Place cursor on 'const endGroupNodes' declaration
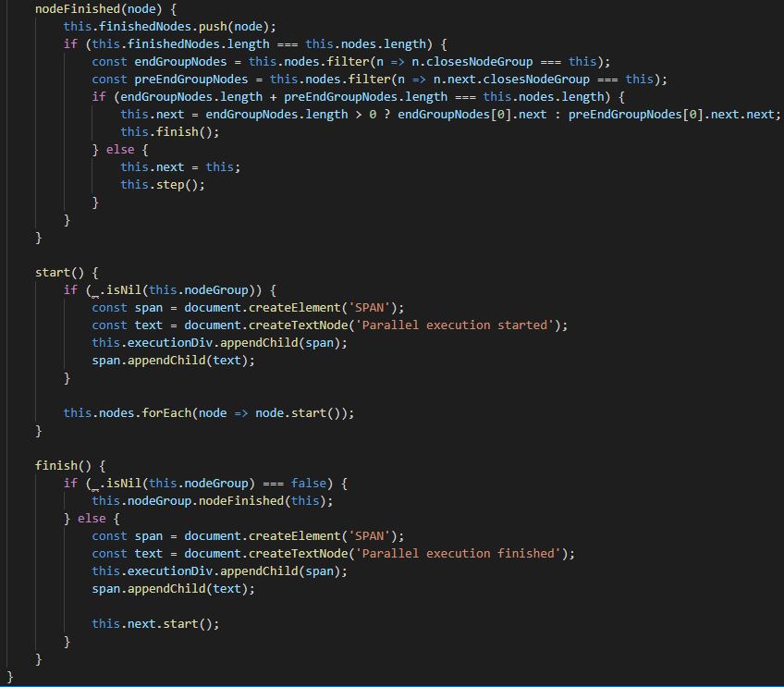This screenshot has width=784, height=687. [x=159, y=62]
